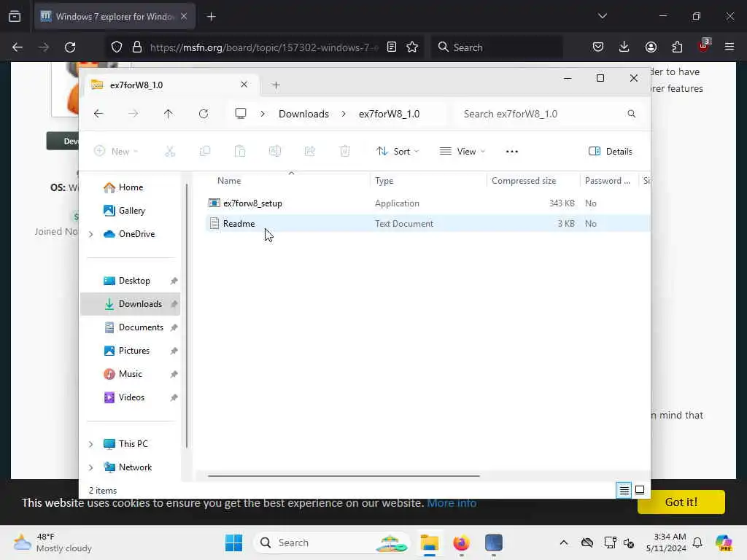Go up one folder level

(x=169, y=114)
